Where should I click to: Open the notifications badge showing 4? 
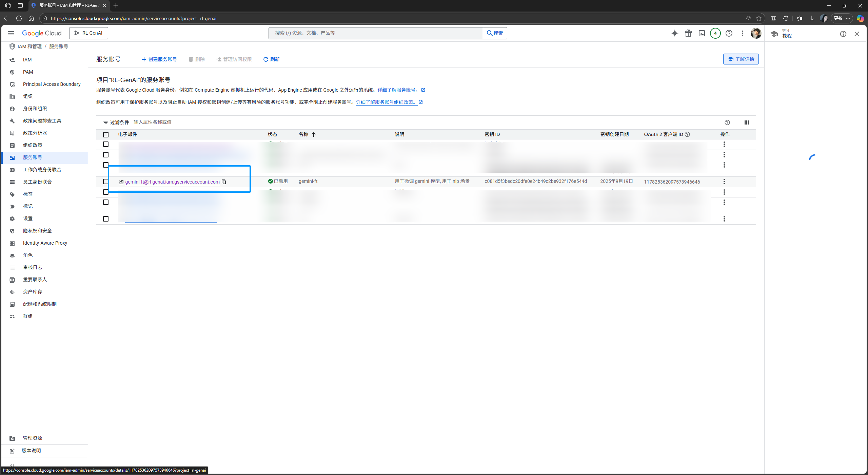point(715,33)
